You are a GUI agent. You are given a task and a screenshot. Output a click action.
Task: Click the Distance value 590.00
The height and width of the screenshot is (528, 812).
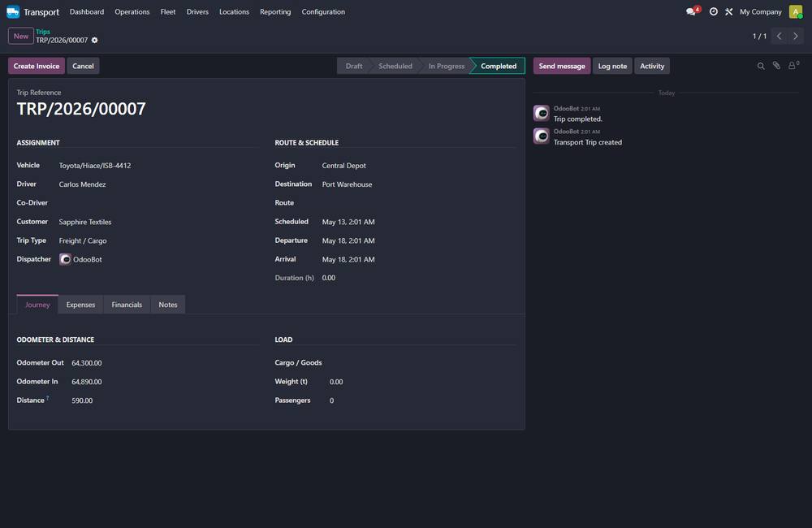(x=82, y=400)
